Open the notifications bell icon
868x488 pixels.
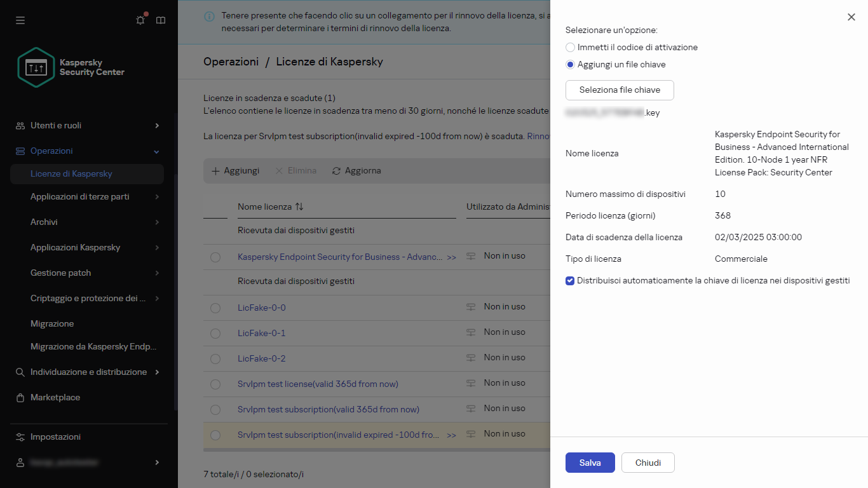(140, 20)
